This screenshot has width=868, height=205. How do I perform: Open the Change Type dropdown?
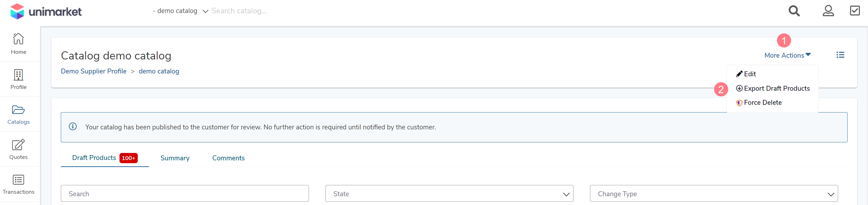point(714,193)
